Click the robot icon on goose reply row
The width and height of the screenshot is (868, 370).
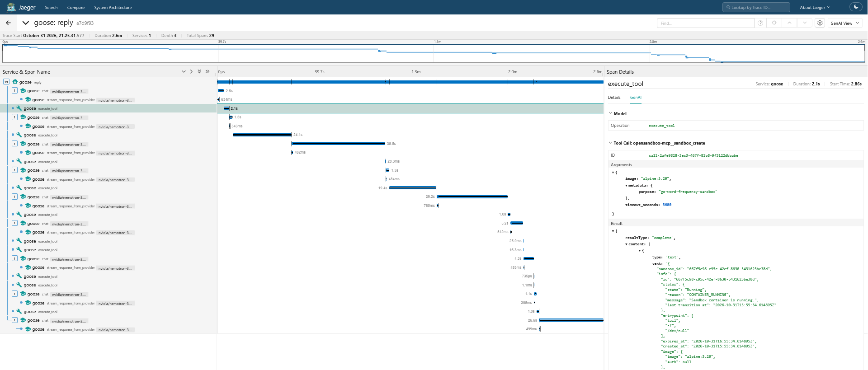click(15, 82)
